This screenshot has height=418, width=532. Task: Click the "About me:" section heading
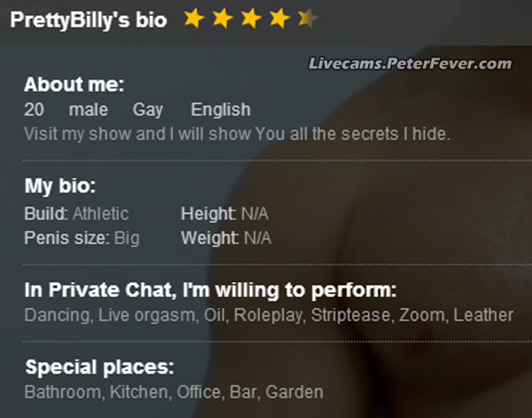tap(74, 86)
